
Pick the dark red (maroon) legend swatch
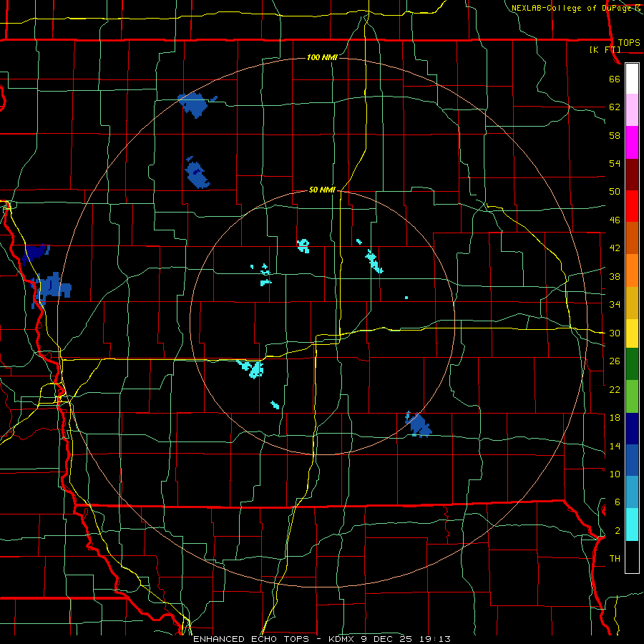point(632,175)
